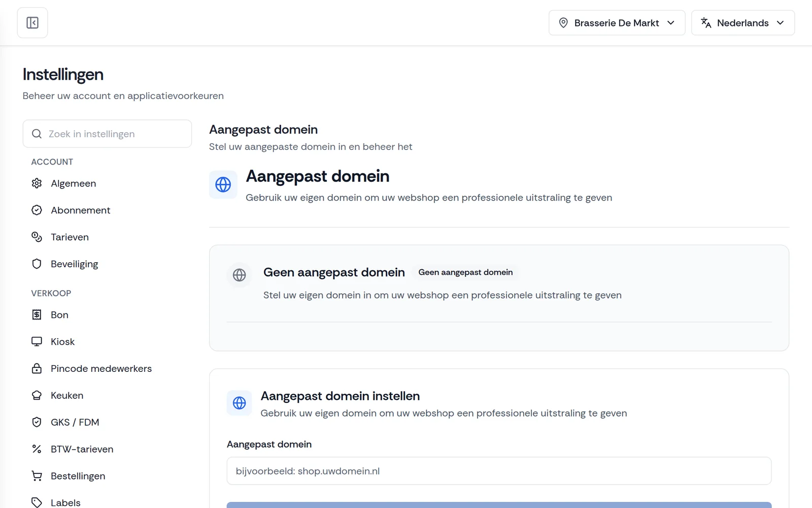Click the receipt icon next to Bon
Screen dimensions: 812x508
tap(37, 315)
